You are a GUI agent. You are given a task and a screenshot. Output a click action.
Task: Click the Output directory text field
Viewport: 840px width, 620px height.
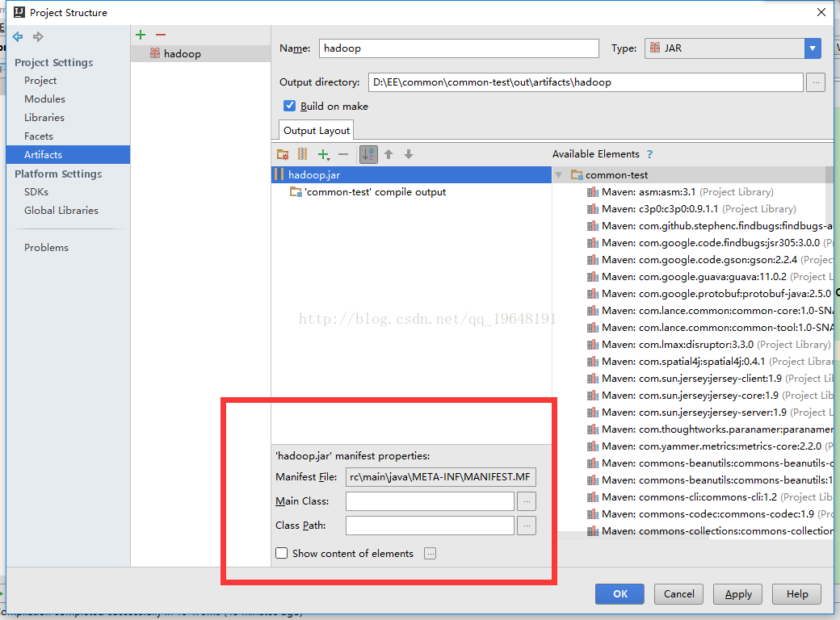click(586, 82)
